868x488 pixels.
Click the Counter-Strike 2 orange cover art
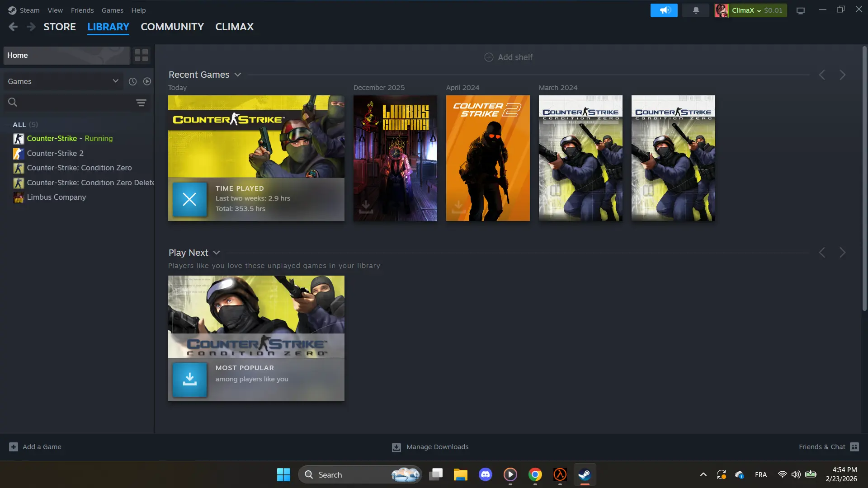tap(488, 158)
